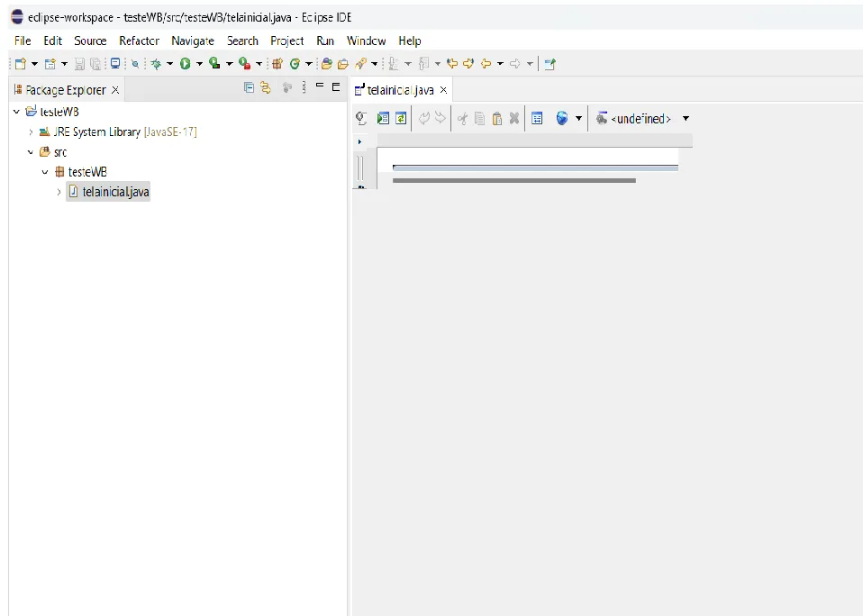Click the designer Redo arrow
The width and height of the screenshot is (863, 616).
(441, 118)
